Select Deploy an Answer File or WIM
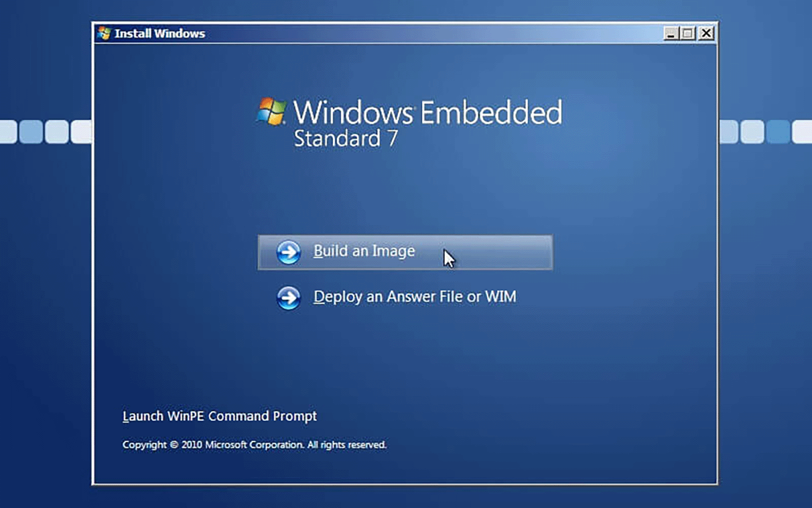Viewport: 812px width, 508px height. 415,297
